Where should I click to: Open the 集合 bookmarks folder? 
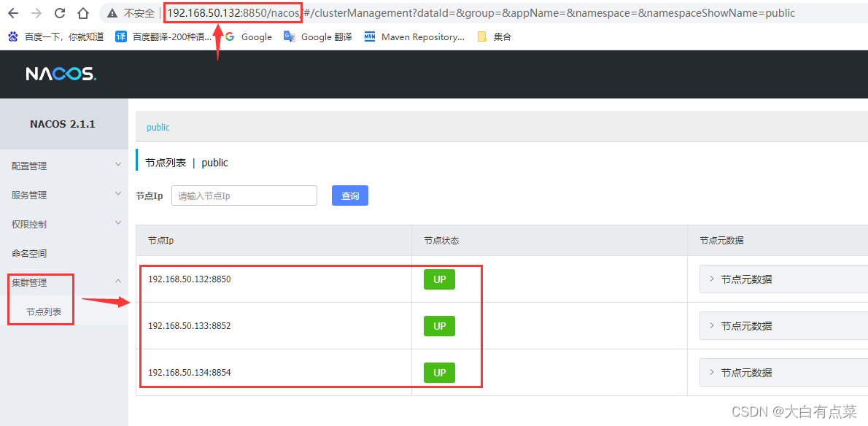[495, 37]
